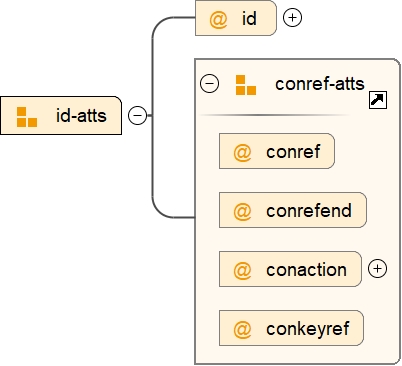
Task: Collapse the conref-atts group
Action: click(x=210, y=83)
